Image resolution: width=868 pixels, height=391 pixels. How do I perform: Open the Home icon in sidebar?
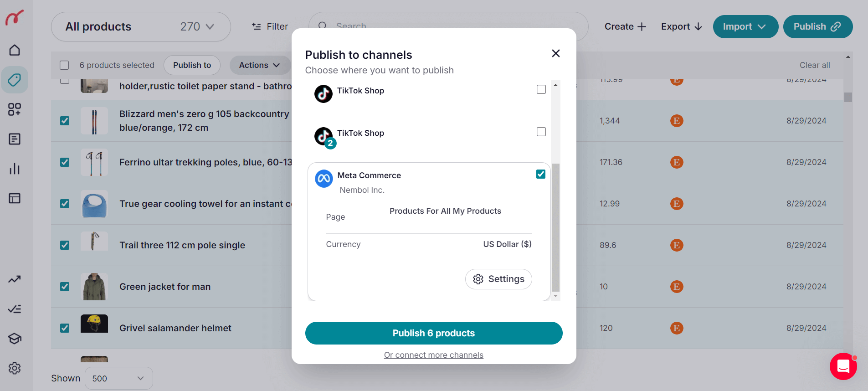tap(15, 50)
